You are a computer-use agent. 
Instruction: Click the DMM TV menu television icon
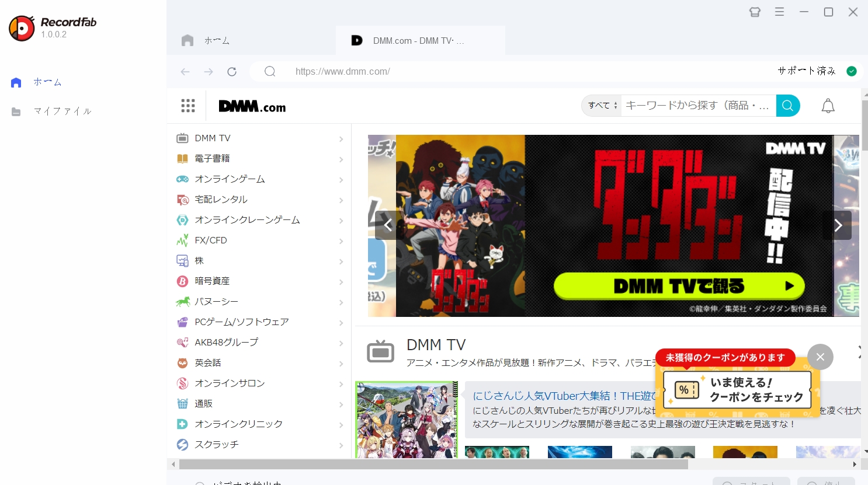pyautogui.click(x=182, y=138)
